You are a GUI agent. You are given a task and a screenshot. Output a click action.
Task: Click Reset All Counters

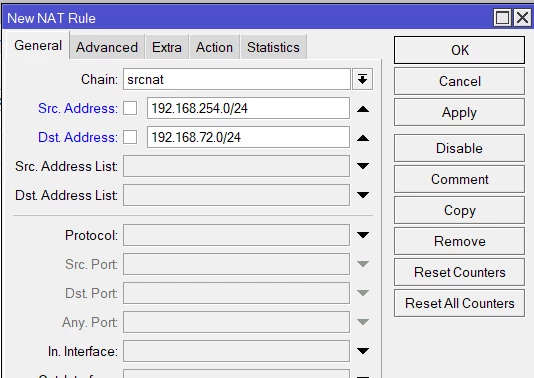click(459, 303)
